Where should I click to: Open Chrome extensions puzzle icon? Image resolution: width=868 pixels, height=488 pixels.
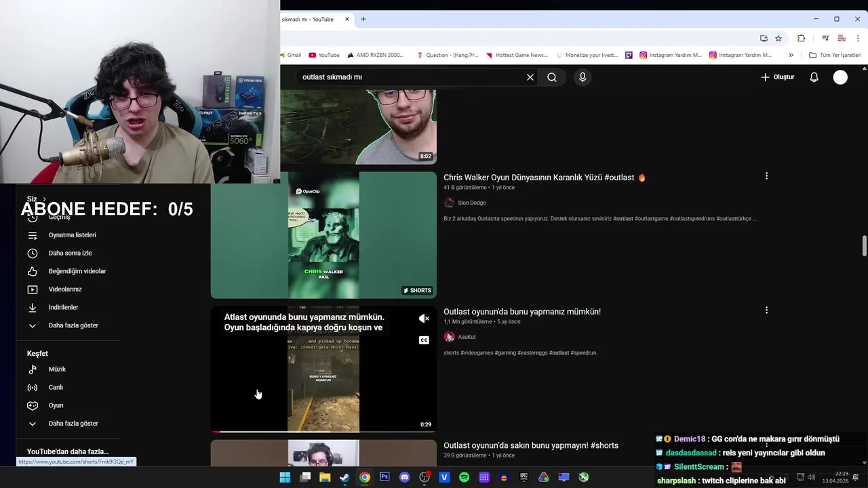click(x=801, y=38)
